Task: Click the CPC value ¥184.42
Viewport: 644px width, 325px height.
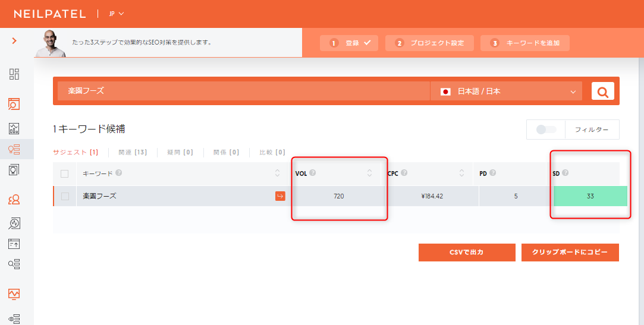Action: [432, 196]
